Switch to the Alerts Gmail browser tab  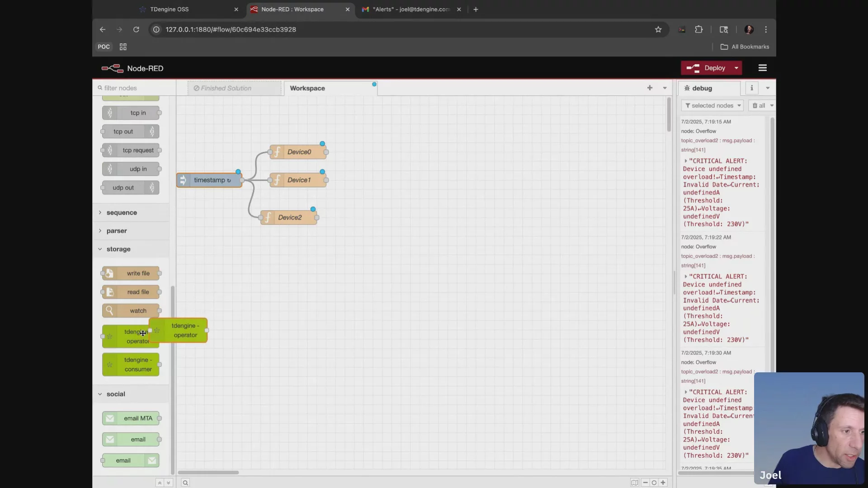click(x=411, y=9)
